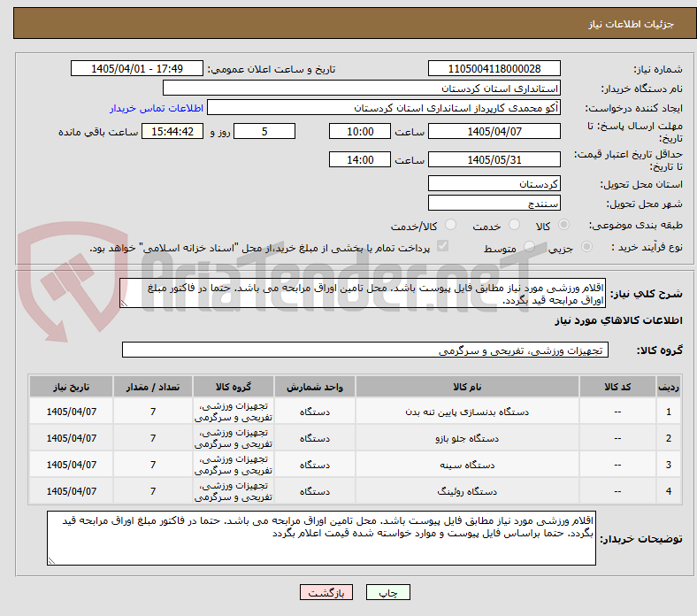Click the بازگشت back button
This screenshot has height=616, width=697.
pos(326,592)
